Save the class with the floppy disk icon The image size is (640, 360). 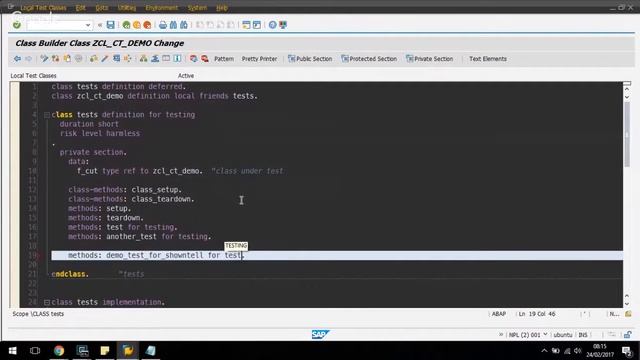tap(111, 25)
